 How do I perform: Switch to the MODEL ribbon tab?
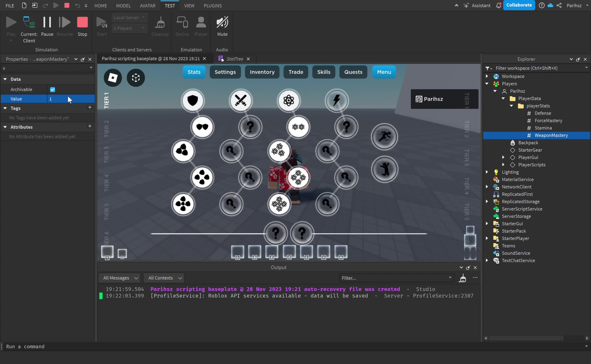pyautogui.click(x=123, y=6)
